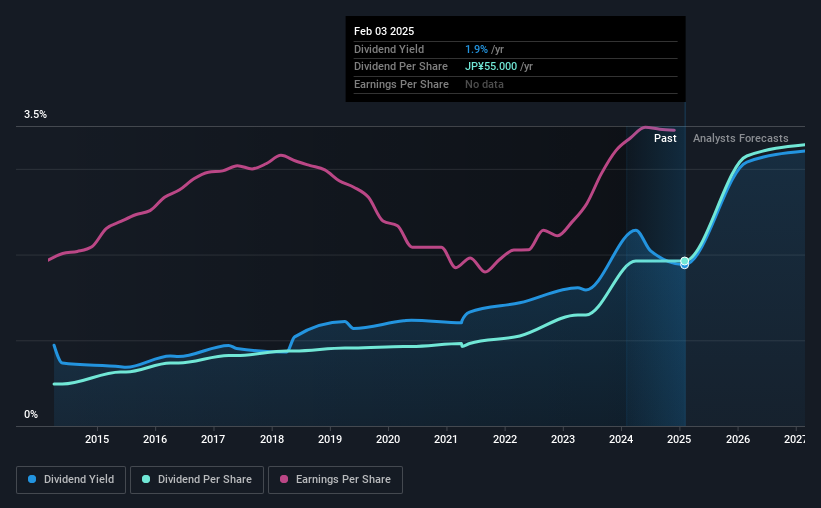Toggle the Earnings Per Share legend button
821x508 pixels.
[335, 480]
